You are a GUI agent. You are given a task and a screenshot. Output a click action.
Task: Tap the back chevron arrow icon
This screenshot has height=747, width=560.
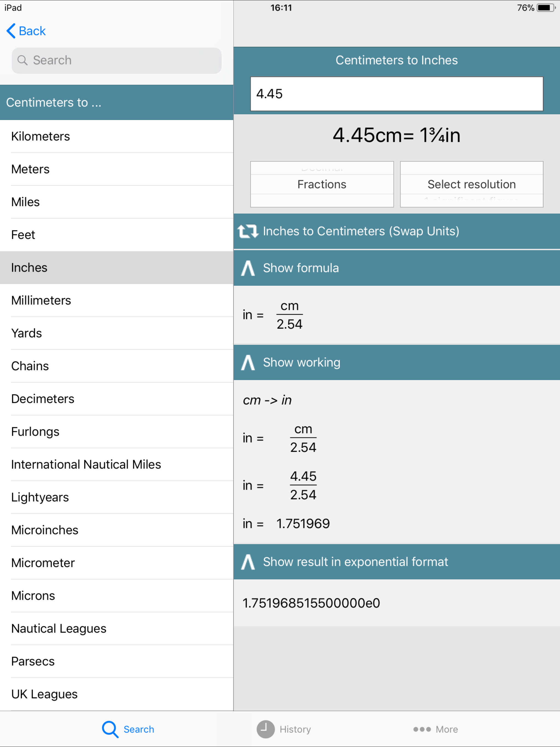coord(11,31)
